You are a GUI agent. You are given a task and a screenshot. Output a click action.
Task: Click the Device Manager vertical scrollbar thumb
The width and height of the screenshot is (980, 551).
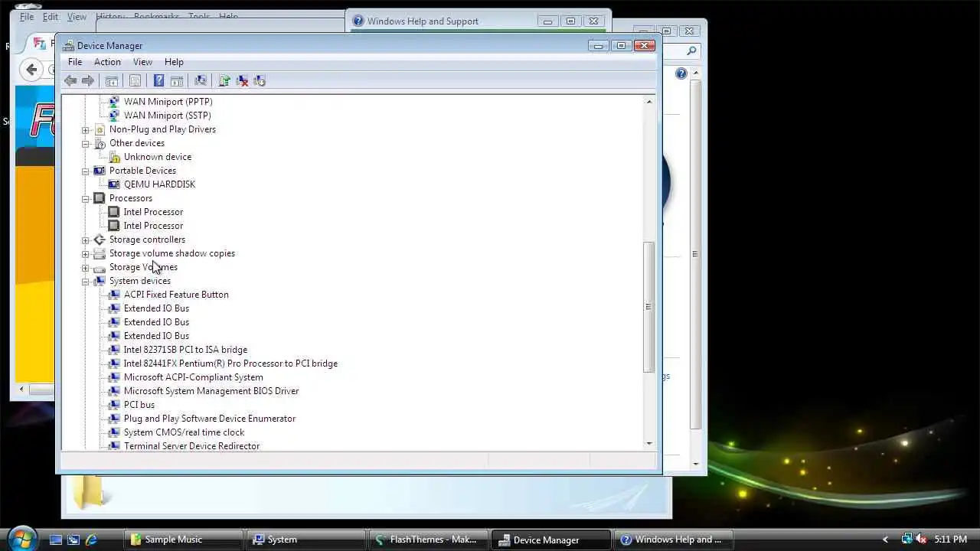pyautogui.click(x=649, y=307)
